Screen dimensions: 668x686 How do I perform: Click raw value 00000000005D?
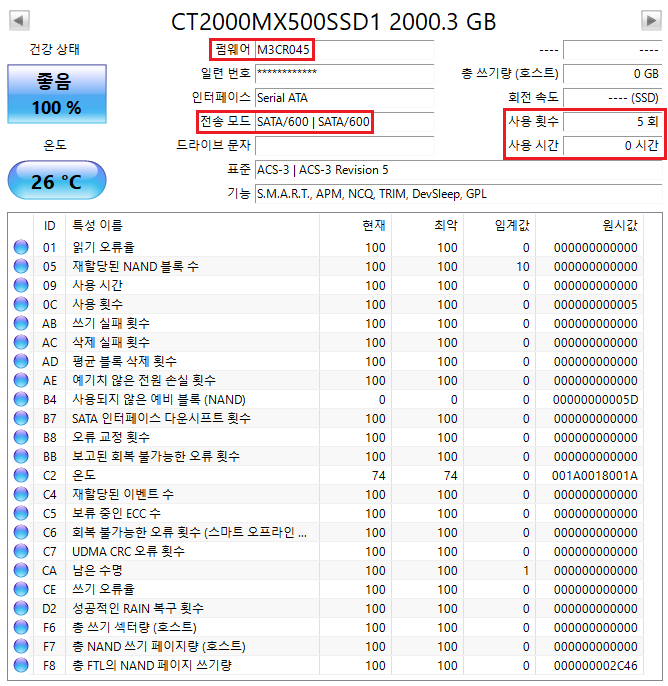point(595,399)
